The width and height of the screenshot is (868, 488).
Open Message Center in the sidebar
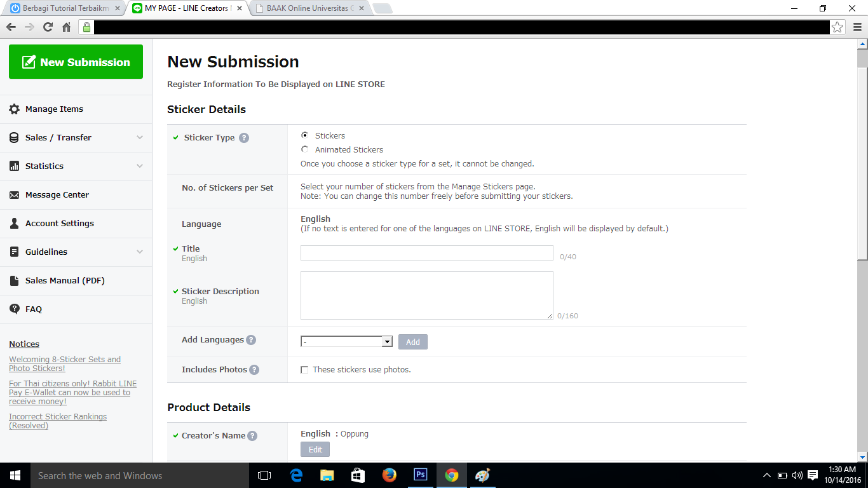[57, 195]
